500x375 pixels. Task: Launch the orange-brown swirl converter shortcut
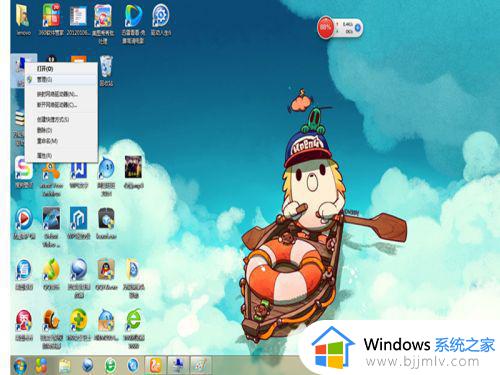(51, 328)
